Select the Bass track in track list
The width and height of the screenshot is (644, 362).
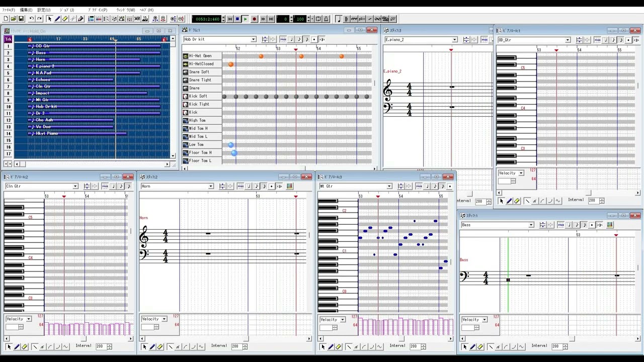[41, 53]
